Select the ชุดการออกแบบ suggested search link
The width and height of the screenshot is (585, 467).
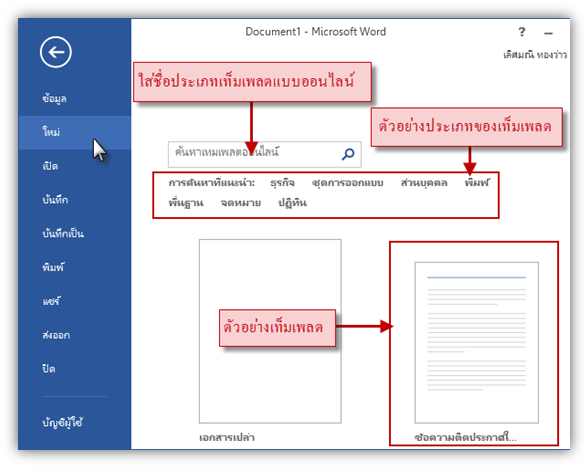[x=347, y=183]
